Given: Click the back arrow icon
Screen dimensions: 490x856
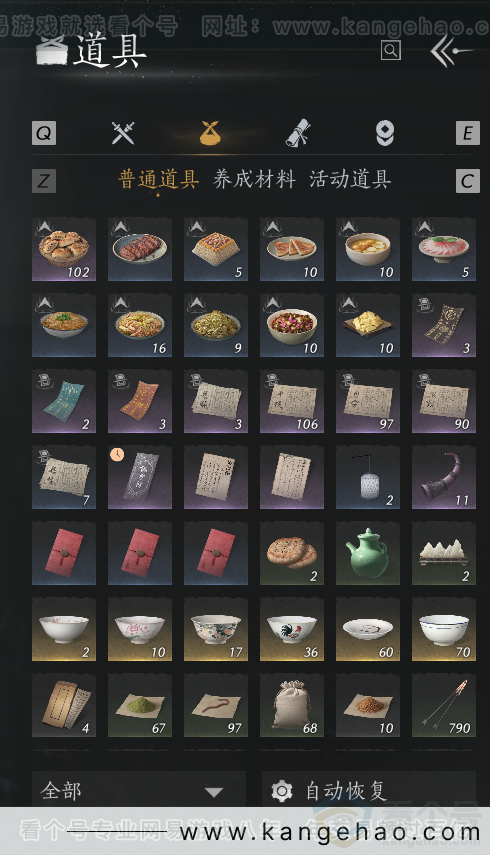Looking at the screenshot, I should 451,51.
